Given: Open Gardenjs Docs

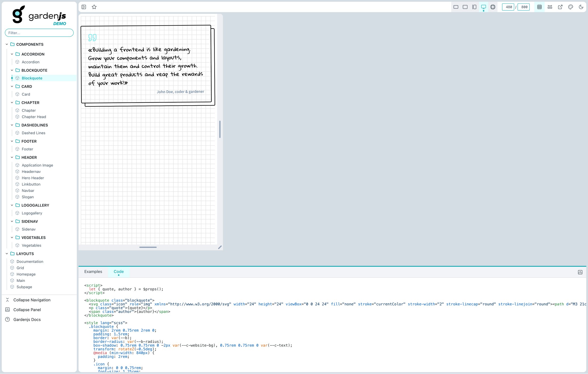Looking at the screenshot, I should pyautogui.click(x=27, y=319).
